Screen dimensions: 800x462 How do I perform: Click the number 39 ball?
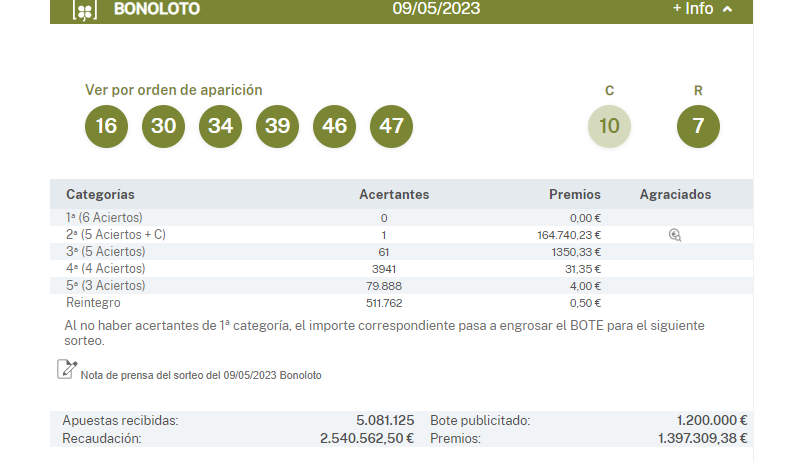pos(278,126)
